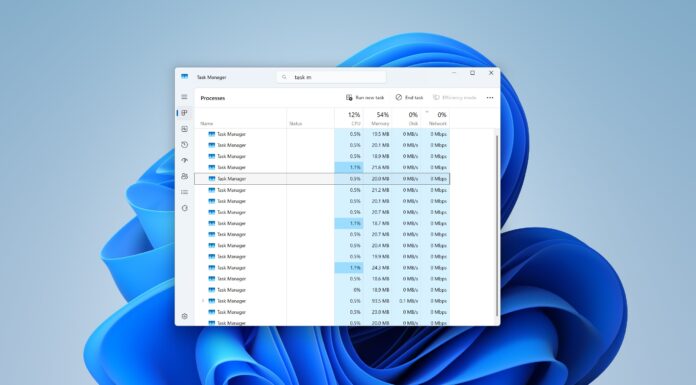Viewport: 696px width, 385px height.
Task: Close the Task Manager window
Action: (x=491, y=72)
